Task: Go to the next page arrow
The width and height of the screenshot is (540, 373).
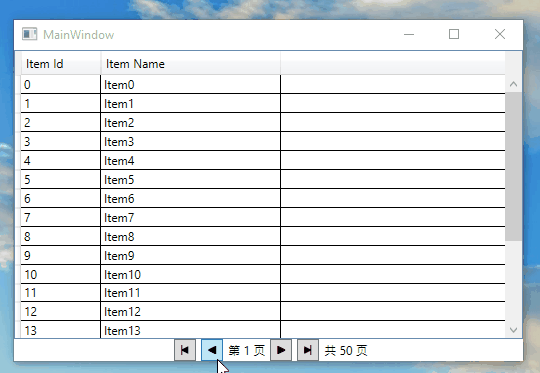Action: 281,350
